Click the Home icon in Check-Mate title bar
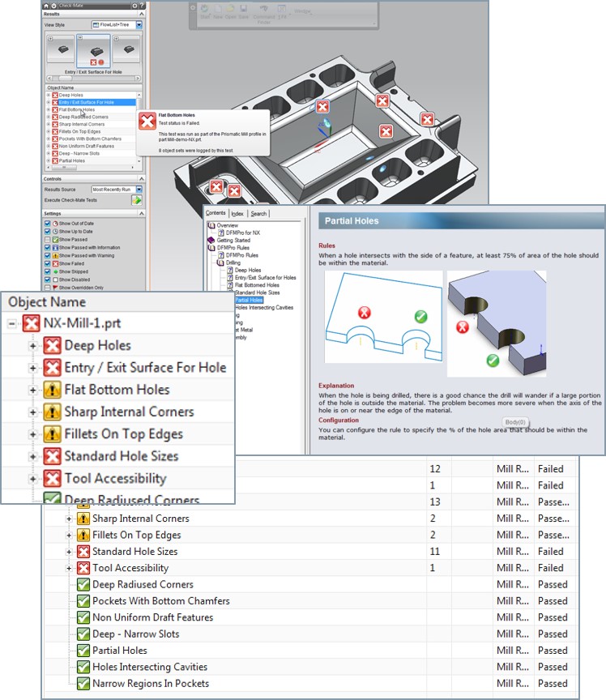The width and height of the screenshot is (606, 700). tap(46, 6)
